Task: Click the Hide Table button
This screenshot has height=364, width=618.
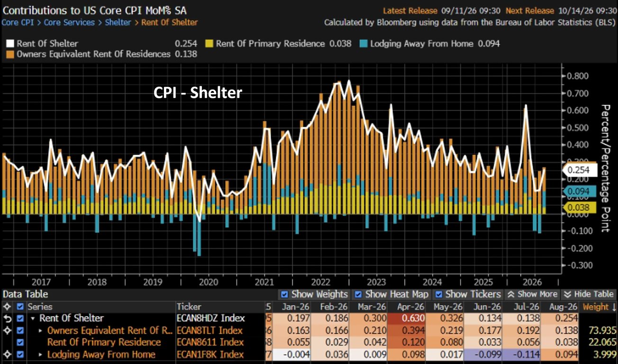Action: (x=589, y=294)
